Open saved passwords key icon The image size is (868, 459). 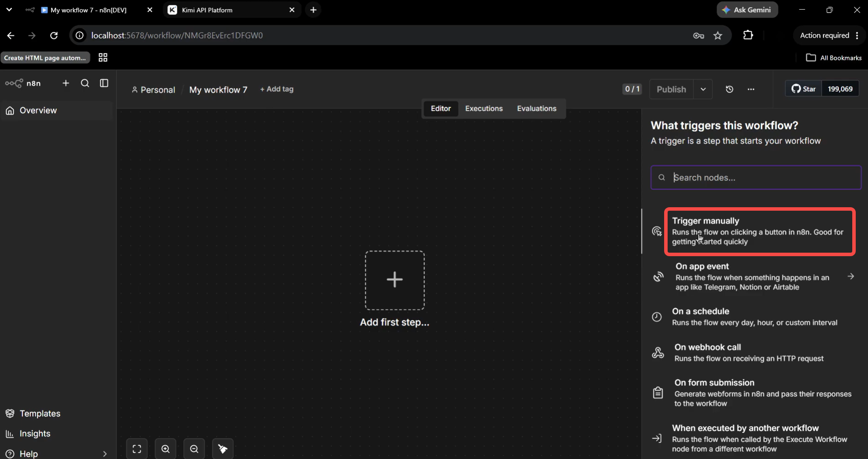[x=699, y=35]
